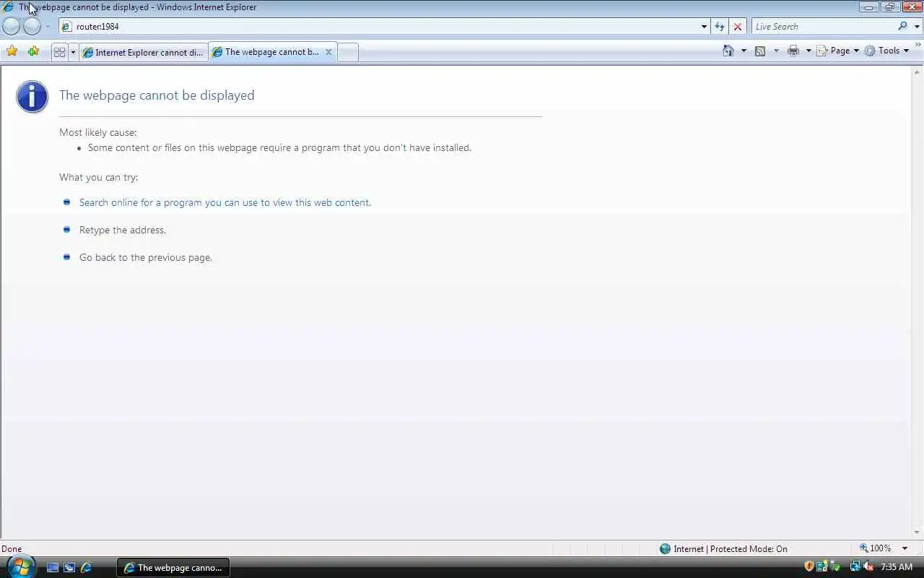Click the Add to Favorites icon
Screen dimensions: 924x578
coord(33,51)
